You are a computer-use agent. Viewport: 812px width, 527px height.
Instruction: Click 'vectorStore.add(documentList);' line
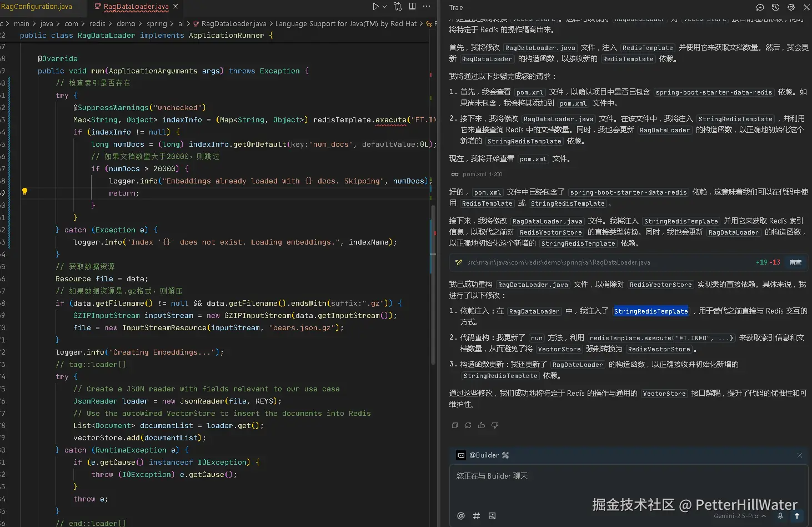click(x=139, y=438)
